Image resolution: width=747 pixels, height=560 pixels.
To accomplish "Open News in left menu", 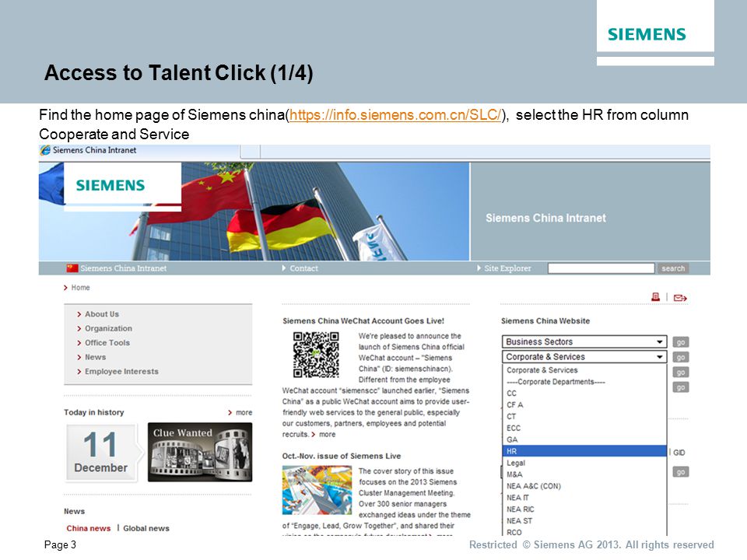I will click(x=95, y=357).
